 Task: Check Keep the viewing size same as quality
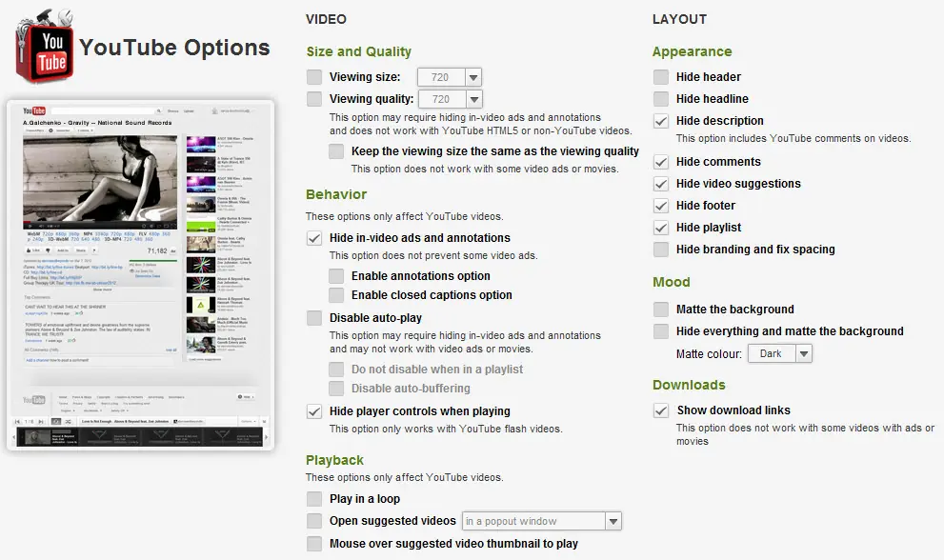(336, 151)
